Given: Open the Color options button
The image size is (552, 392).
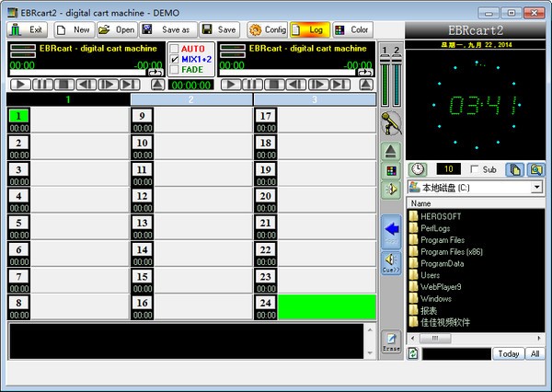Looking at the screenshot, I should click(352, 30).
